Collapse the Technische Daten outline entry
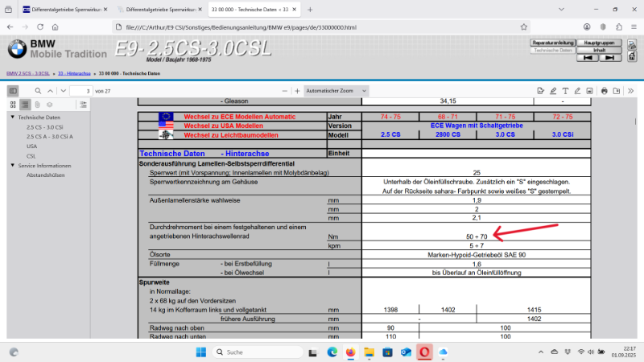The height and width of the screenshot is (362, 644). click(12, 117)
